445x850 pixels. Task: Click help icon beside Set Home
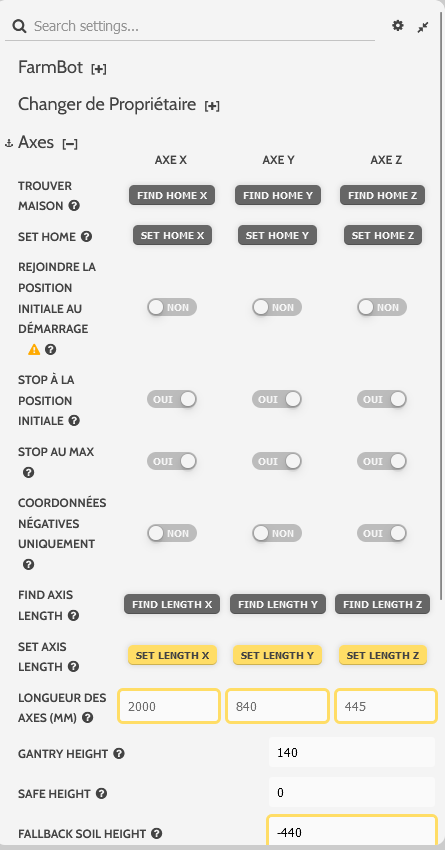tap(86, 236)
